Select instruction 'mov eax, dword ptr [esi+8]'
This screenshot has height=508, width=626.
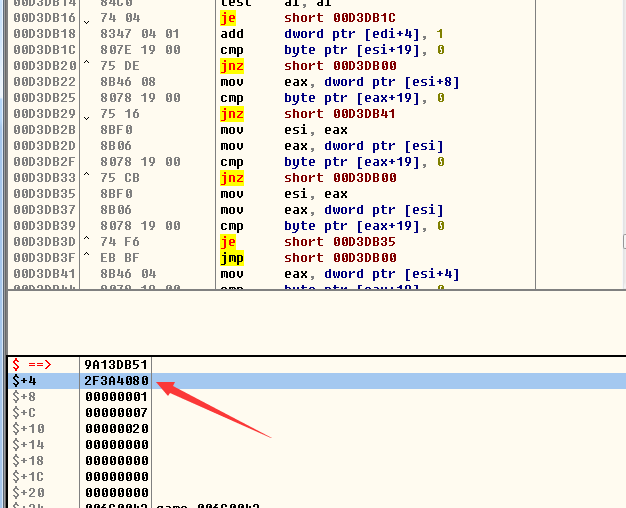tap(340, 82)
